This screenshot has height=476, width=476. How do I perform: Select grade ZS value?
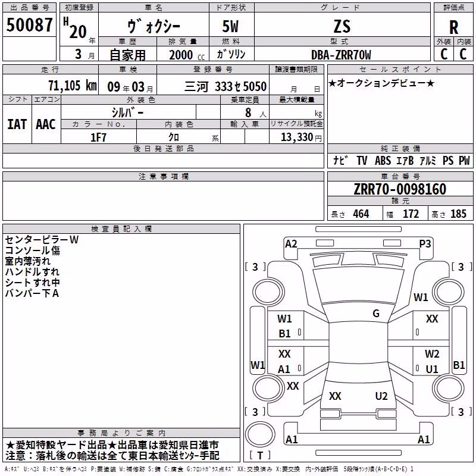point(342,26)
